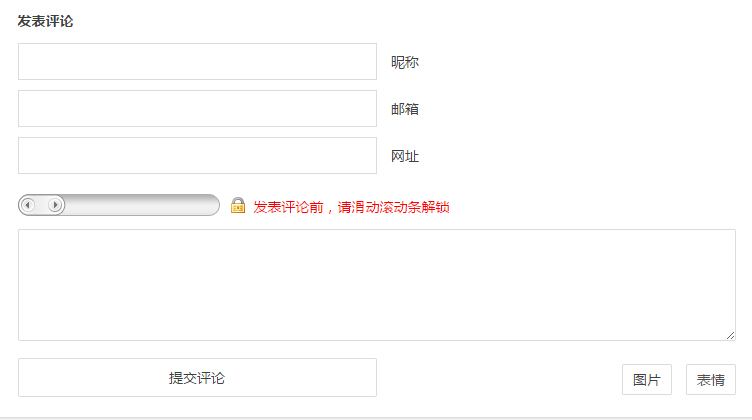Click the far end of the unlock slider

point(211,205)
